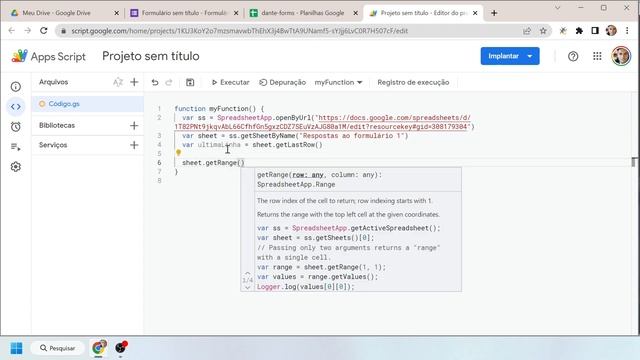Open the myFunction function dropdown

[338, 82]
